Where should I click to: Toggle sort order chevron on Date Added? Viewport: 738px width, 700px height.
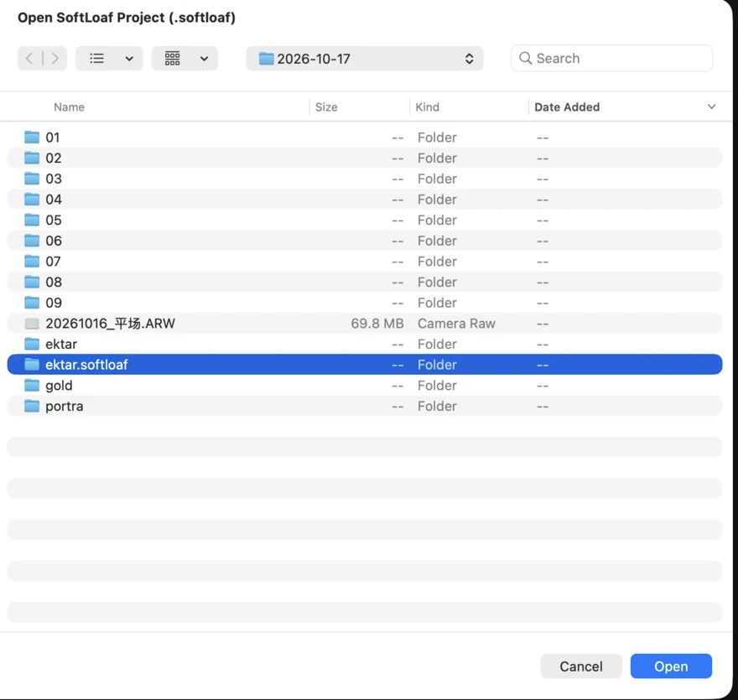click(712, 106)
